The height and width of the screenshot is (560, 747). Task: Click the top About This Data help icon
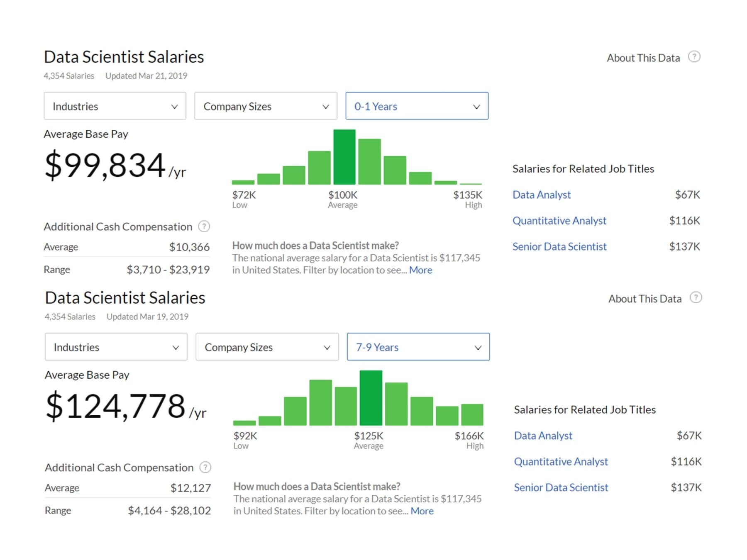pyautogui.click(x=694, y=57)
